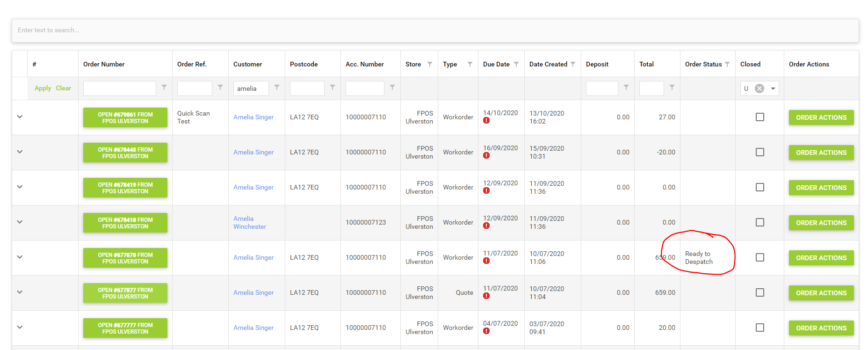The image size is (868, 350).
Task: Open ORDER ACTIONS for order #677878
Action: [821, 258]
